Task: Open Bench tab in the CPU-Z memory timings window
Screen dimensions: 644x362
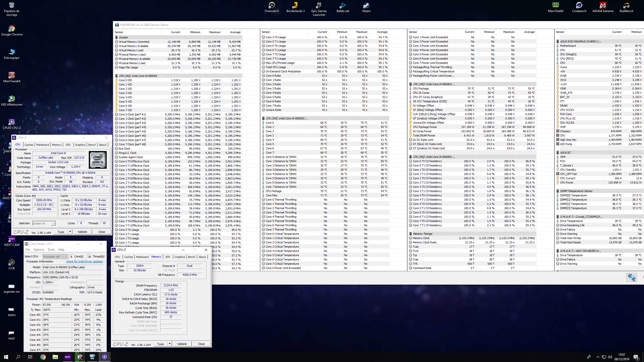Action: pos(191,257)
